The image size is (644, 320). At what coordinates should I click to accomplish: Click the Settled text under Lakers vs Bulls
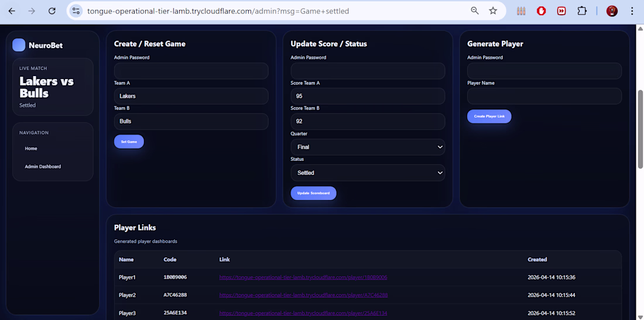[x=28, y=105]
